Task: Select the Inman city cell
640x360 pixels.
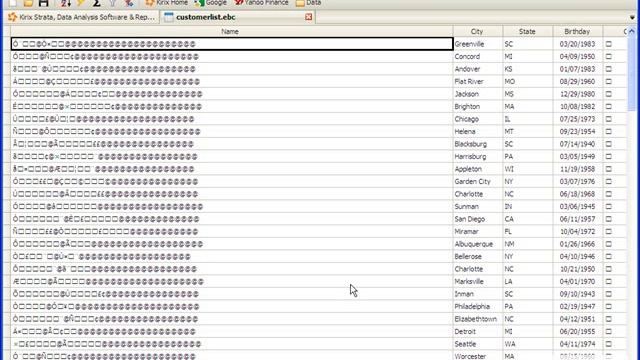Action: [x=478, y=294]
